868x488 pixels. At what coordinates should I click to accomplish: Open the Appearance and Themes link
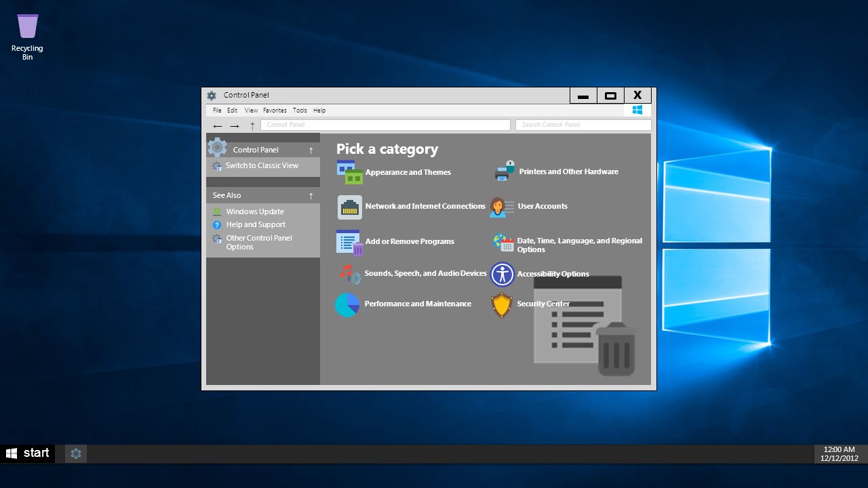click(x=408, y=172)
